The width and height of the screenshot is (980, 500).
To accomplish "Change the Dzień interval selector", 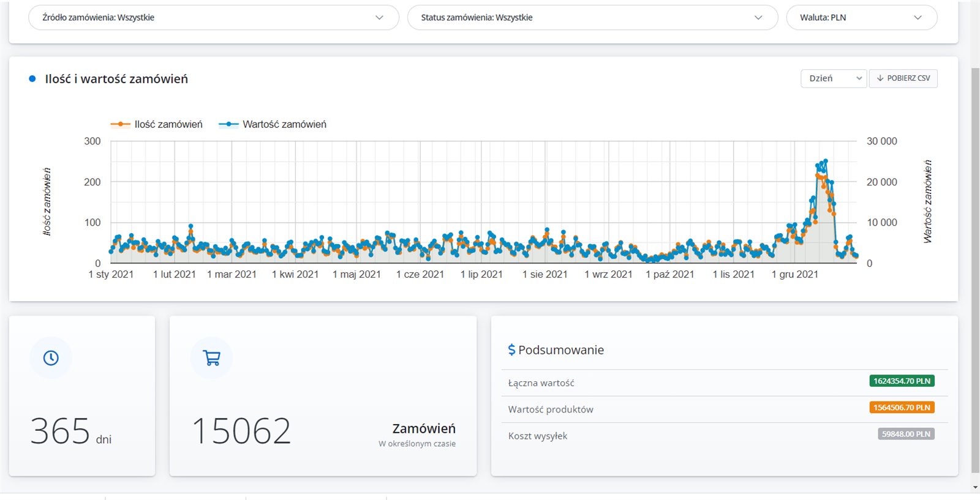I will tap(833, 78).
